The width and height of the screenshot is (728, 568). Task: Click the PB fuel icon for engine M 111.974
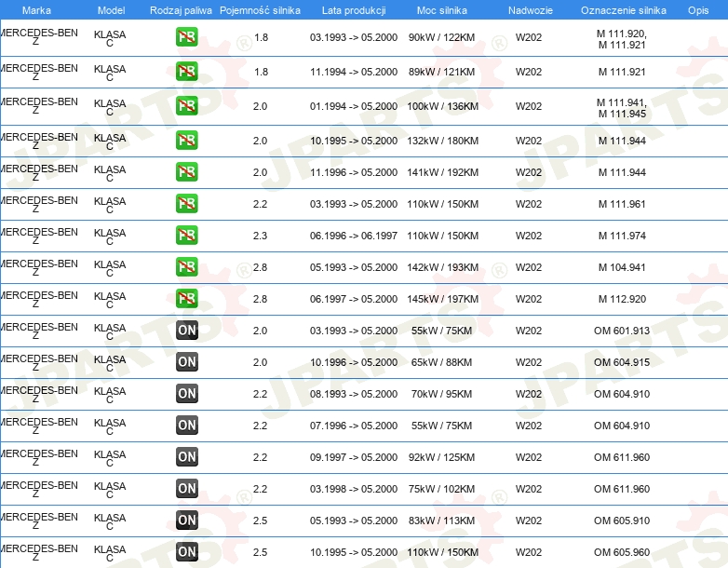pyautogui.click(x=187, y=236)
